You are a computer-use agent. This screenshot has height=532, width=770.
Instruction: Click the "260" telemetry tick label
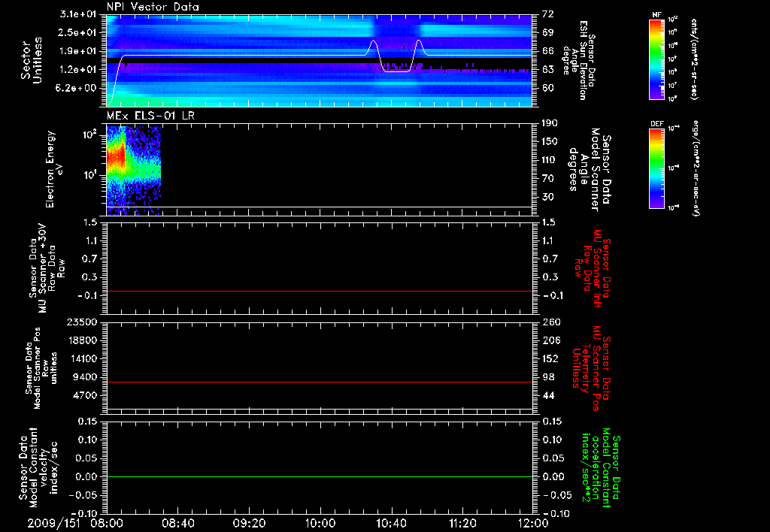coord(551,322)
